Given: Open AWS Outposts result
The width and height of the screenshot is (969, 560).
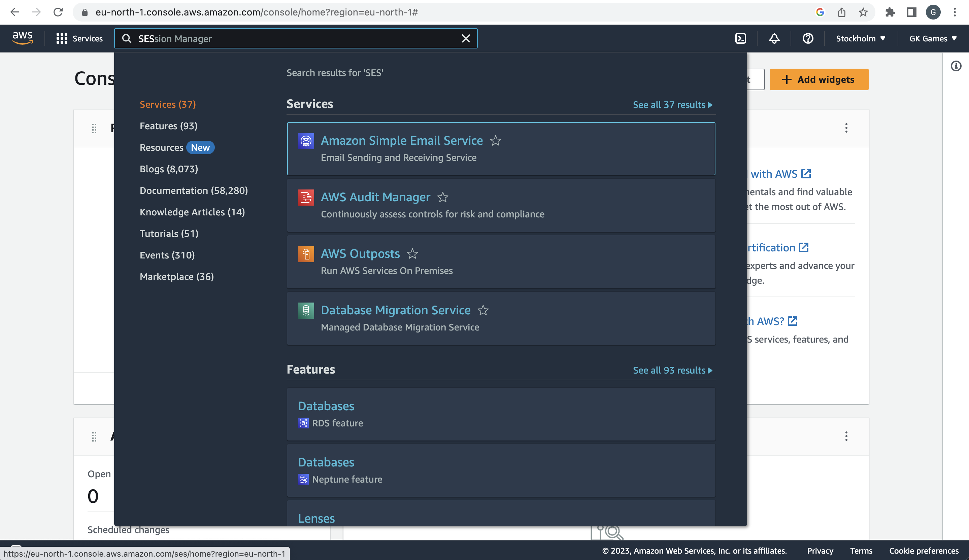Looking at the screenshot, I should [x=360, y=254].
